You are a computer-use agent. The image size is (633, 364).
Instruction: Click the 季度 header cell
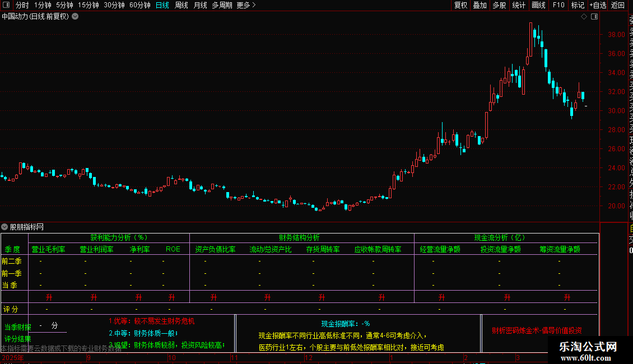click(x=12, y=249)
